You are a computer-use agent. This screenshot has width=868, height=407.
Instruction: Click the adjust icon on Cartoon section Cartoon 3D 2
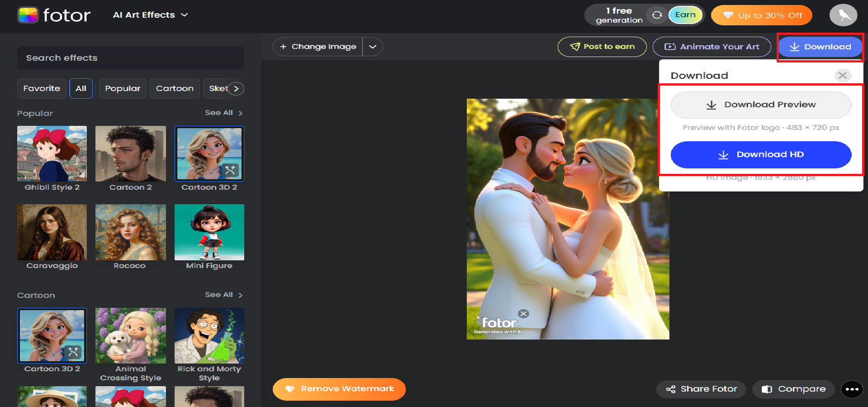coord(73,352)
